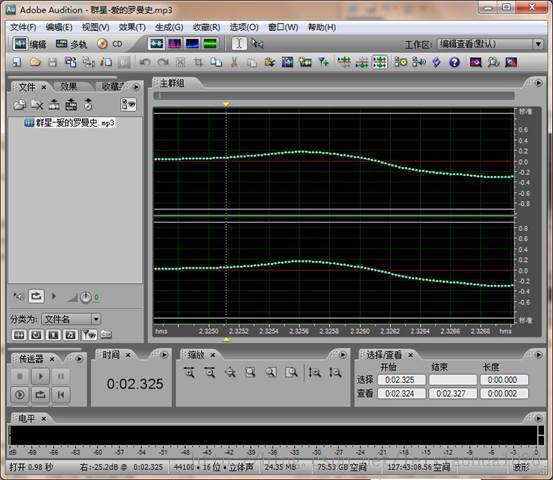Viewport: 553px width, 480px height.
Task: Click the zoom in horizontally button
Action: 189,372
